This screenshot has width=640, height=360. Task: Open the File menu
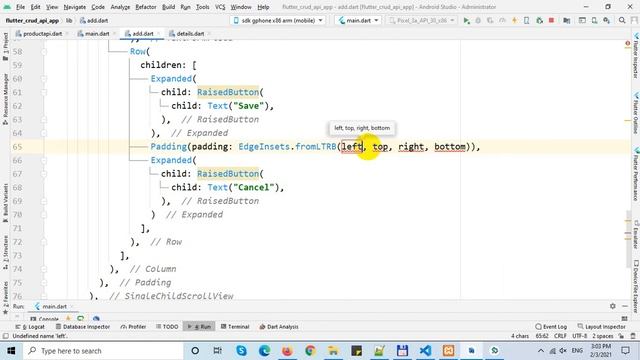(20, 7)
